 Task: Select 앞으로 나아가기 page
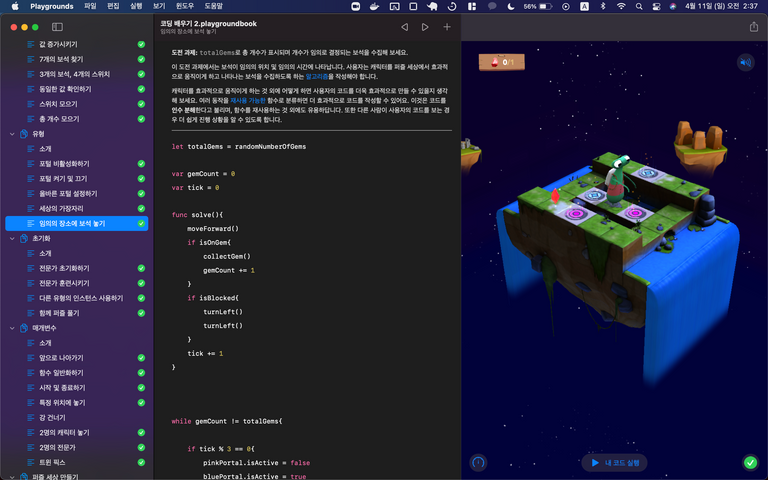[x=78, y=358]
